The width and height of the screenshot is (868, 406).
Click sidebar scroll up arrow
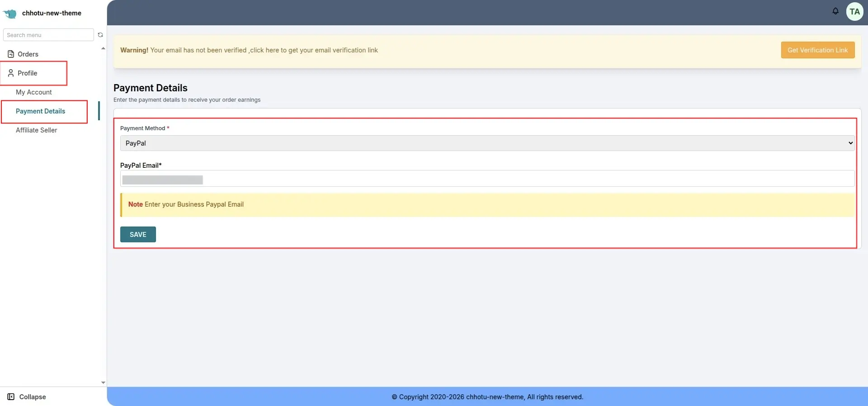[103, 48]
